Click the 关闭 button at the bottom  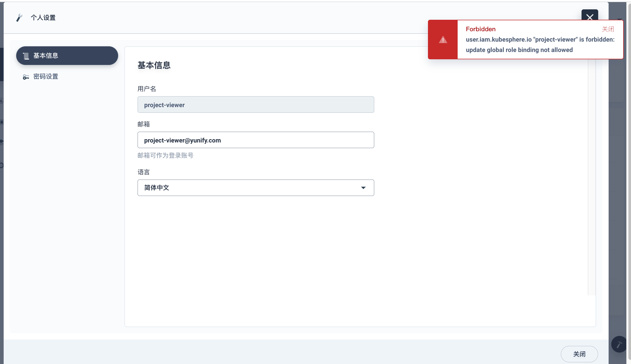pyautogui.click(x=580, y=354)
